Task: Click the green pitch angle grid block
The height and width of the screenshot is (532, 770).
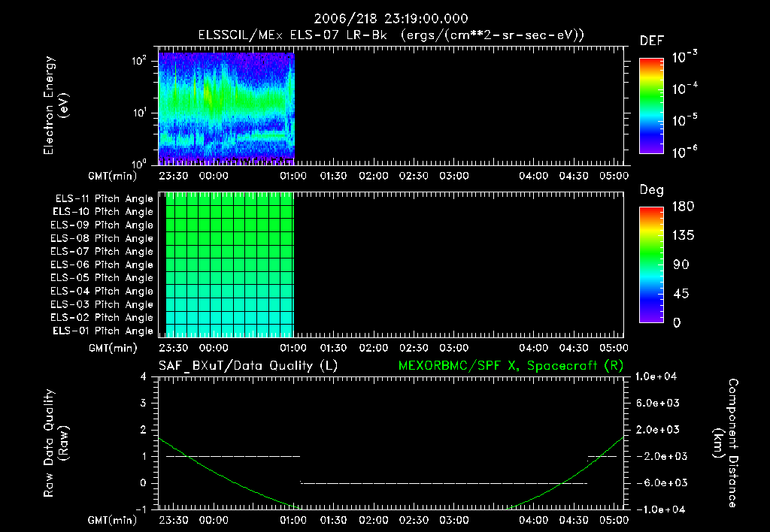Action: point(230,264)
